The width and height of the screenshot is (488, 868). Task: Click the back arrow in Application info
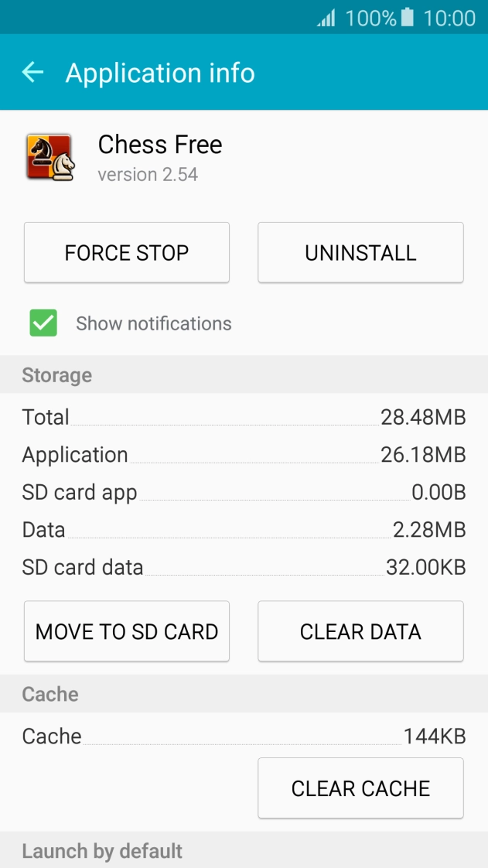[32, 73]
